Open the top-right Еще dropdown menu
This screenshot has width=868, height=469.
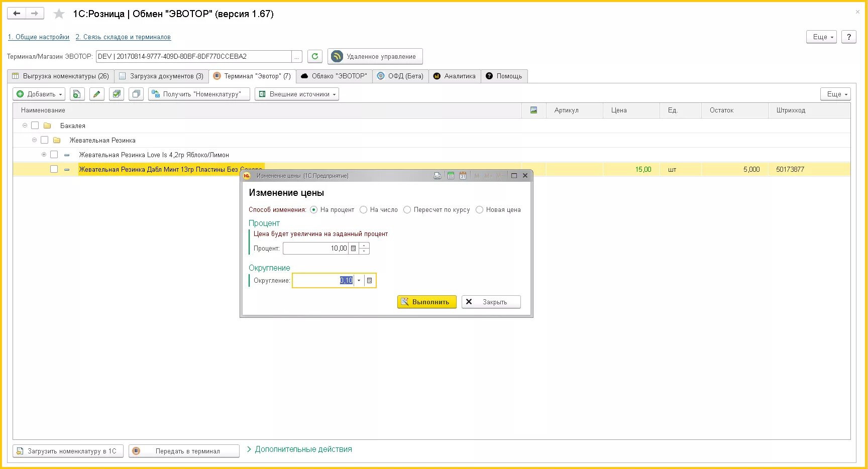[x=821, y=37]
